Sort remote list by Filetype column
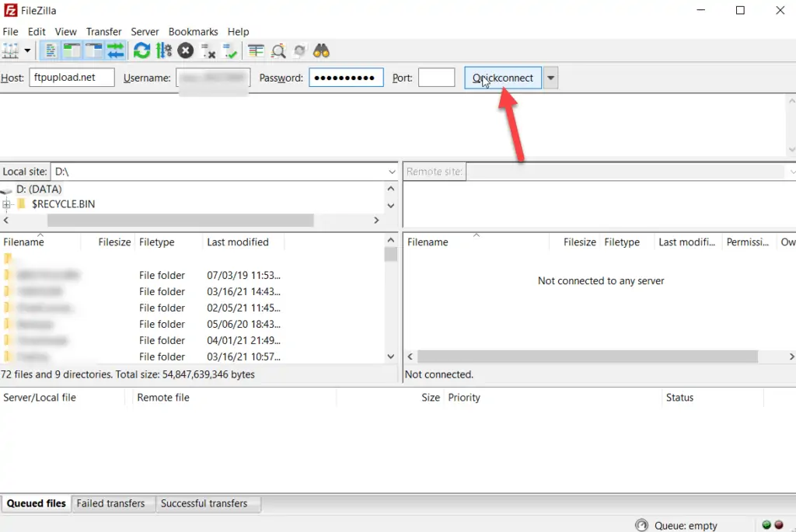Image resolution: width=796 pixels, height=532 pixels. [x=627, y=242]
